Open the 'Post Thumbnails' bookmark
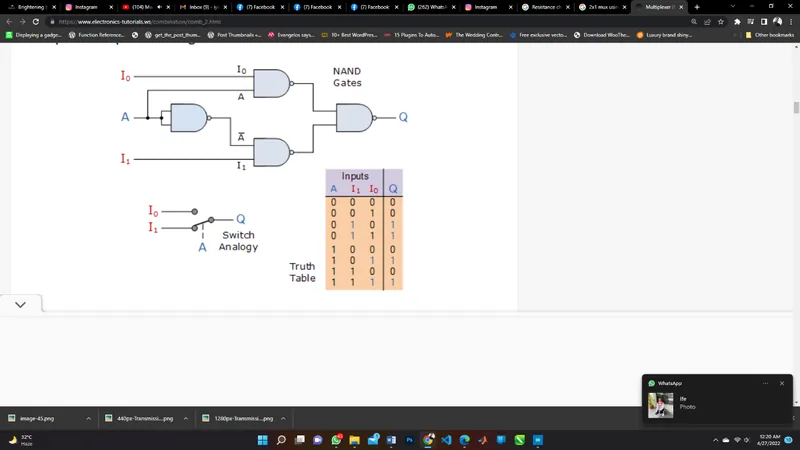800x450 pixels. pos(234,35)
